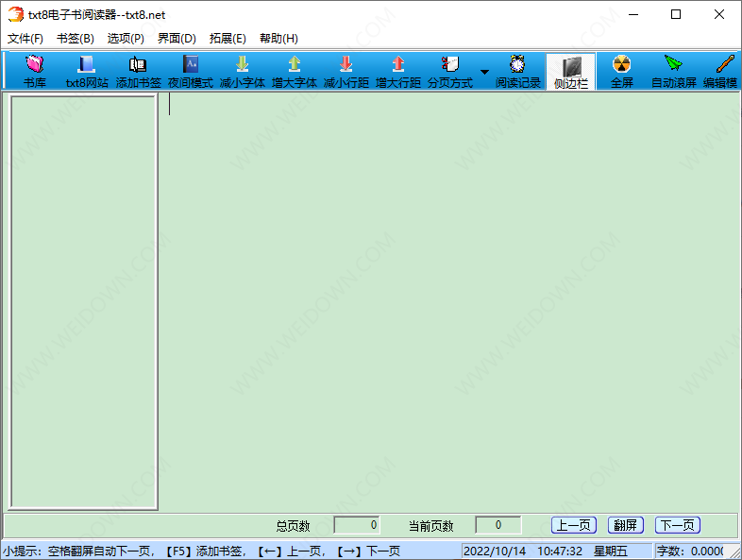
Task: Open the 界面(D) menu
Action: click(x=177, y=39)
